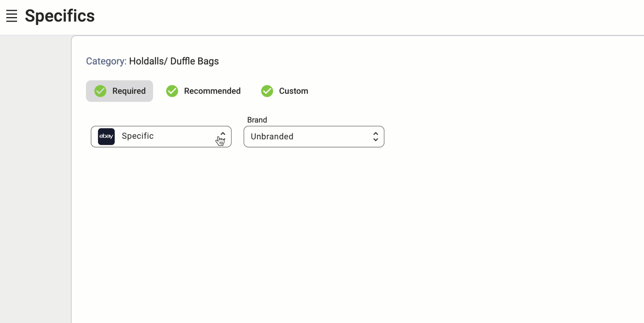The image size is (644, 323).
Task: Click the up-down chevrons in Brand selector
Action: coord(375,136)
